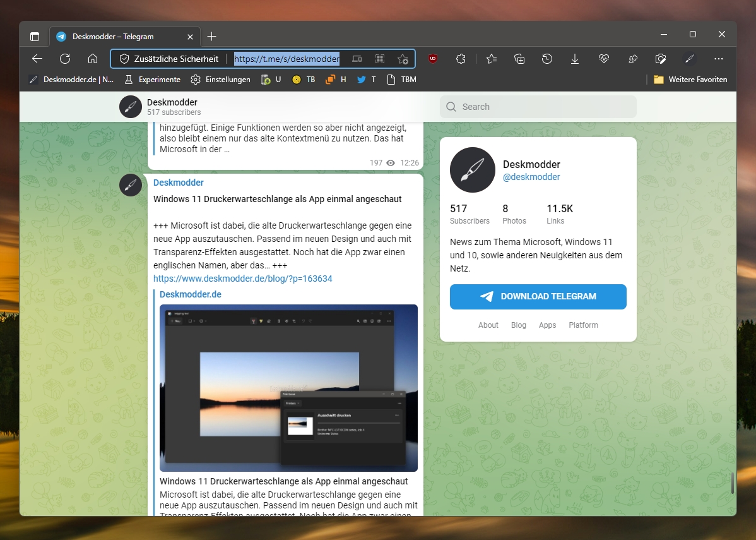Select the 11.5K Links counter
The height and width of the screenshot is (540, 756).
[x=560, y=214]
